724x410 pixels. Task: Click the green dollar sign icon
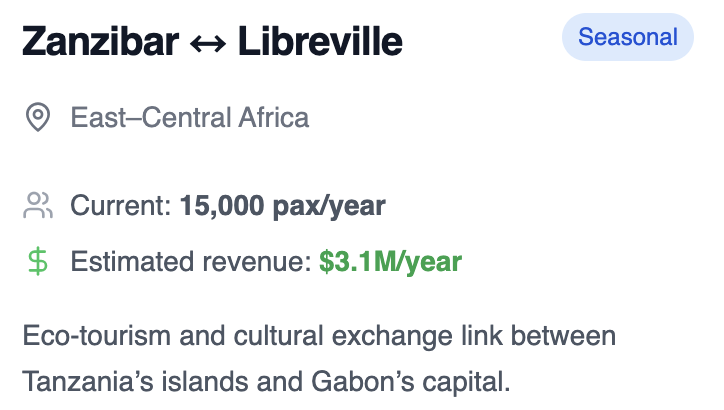tap(37, 261)
